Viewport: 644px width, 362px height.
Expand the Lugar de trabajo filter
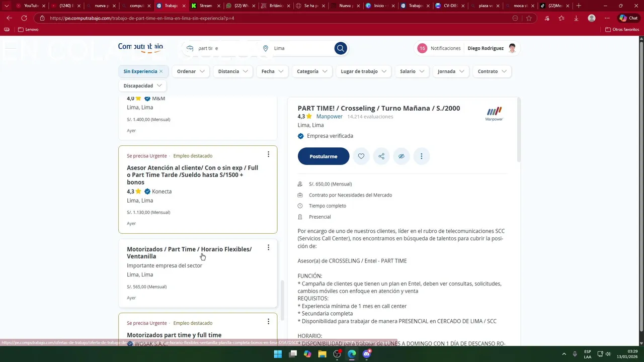coord(364,71)
